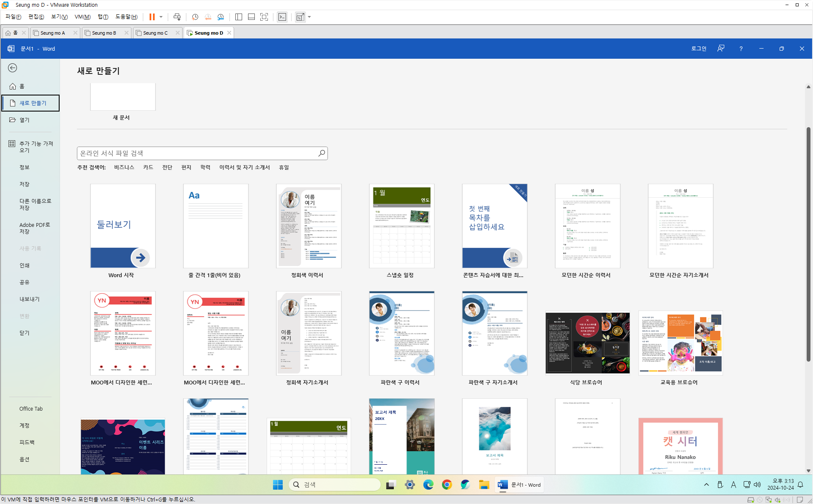
Task: Select 열기 in the Word sidebar
Action: [x=30, y=120]
